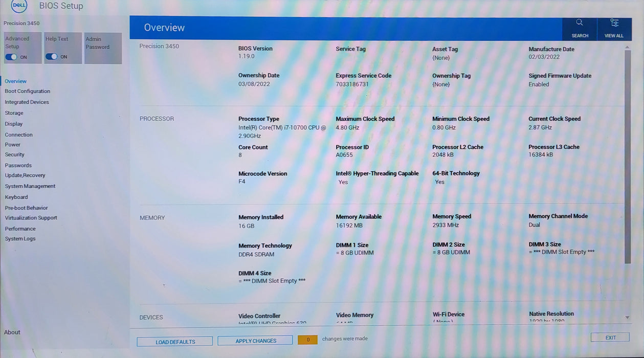Image resolution: width=644 pixels, height=358 pixels.
Task: Open Boot Configuration section
Action: pos(28,92)
